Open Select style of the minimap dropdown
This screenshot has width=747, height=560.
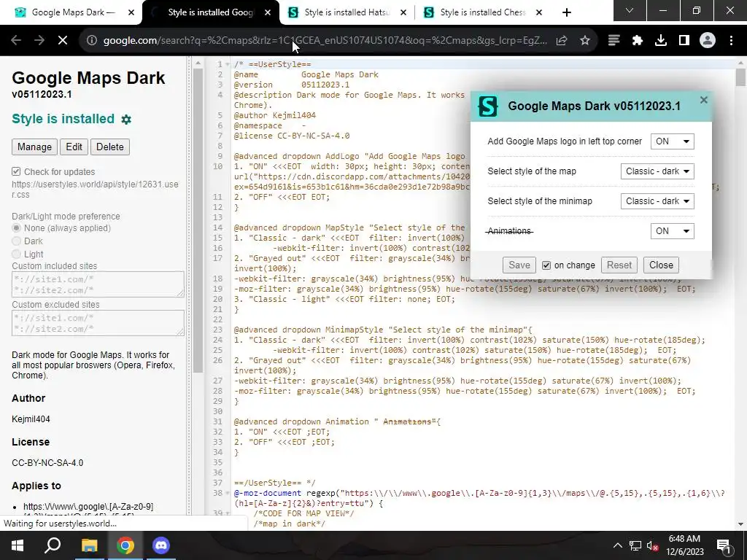(657, 201)
